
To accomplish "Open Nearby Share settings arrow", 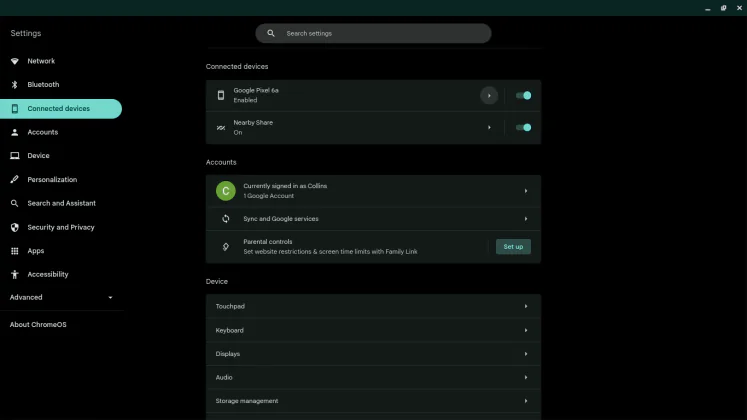I will 489,128.
